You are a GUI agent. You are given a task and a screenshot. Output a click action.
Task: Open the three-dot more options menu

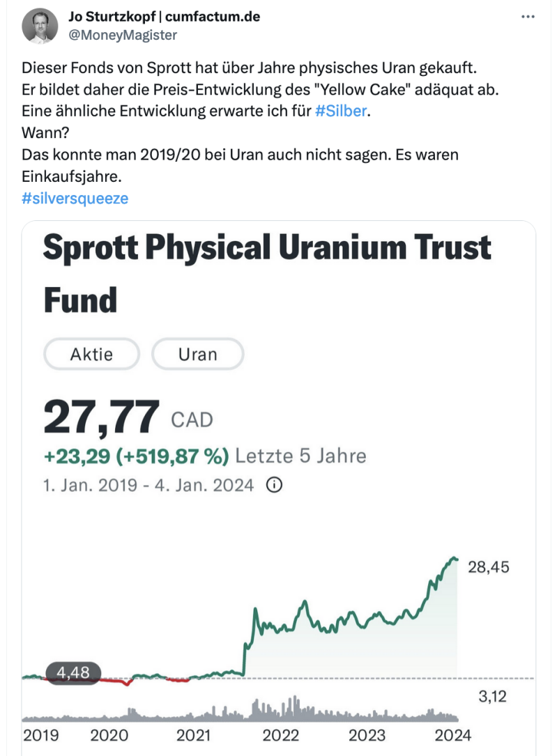(528, 17)
